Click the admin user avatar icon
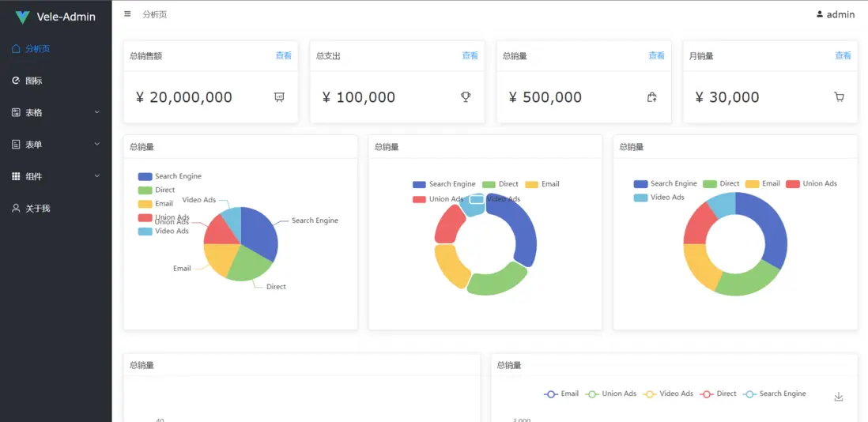 click(x=820, y=14)
